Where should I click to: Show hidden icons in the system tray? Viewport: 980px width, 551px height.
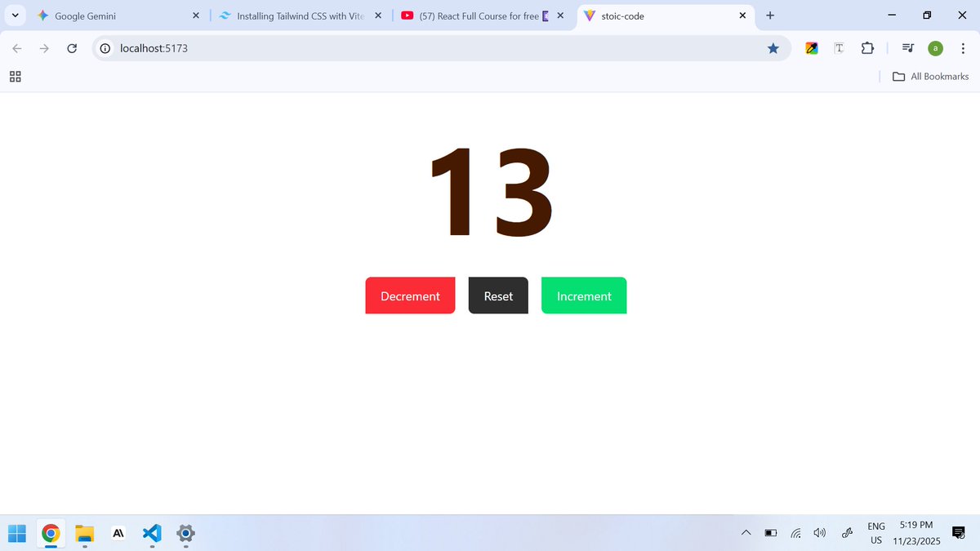pos(746,532)
